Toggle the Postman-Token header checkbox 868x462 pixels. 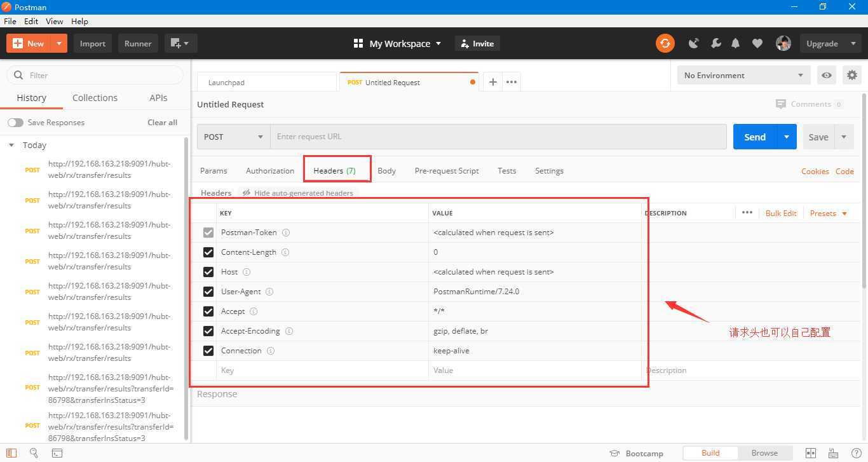pyautogui.click(x=208, y=233)
